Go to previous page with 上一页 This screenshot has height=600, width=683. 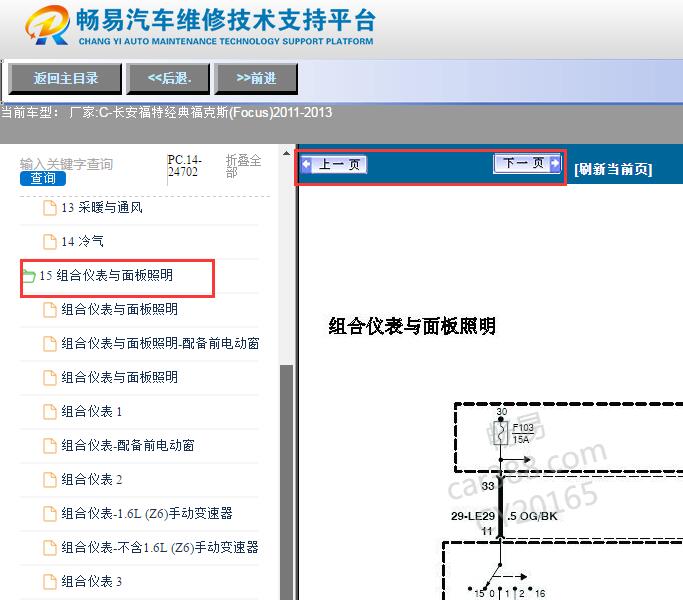tap(334, 165)
